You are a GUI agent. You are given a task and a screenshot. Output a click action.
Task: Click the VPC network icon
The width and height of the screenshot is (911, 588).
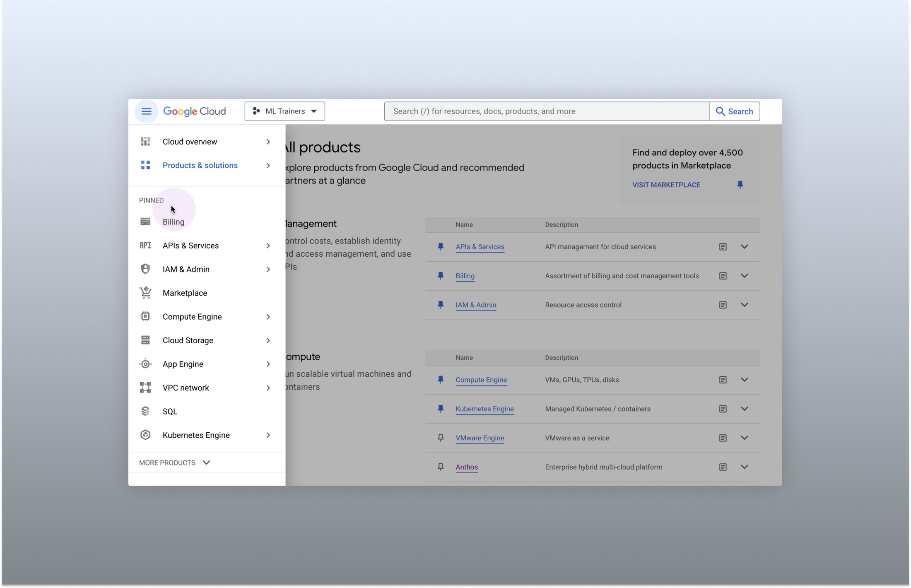[145, 387]
